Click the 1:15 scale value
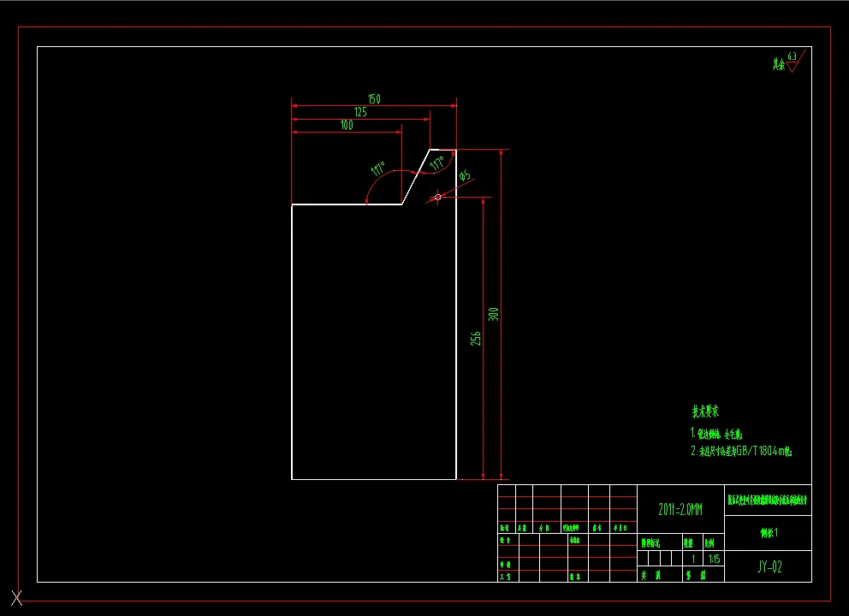The width and height of the screenshot is (849, 616). [x=714, y=560]
